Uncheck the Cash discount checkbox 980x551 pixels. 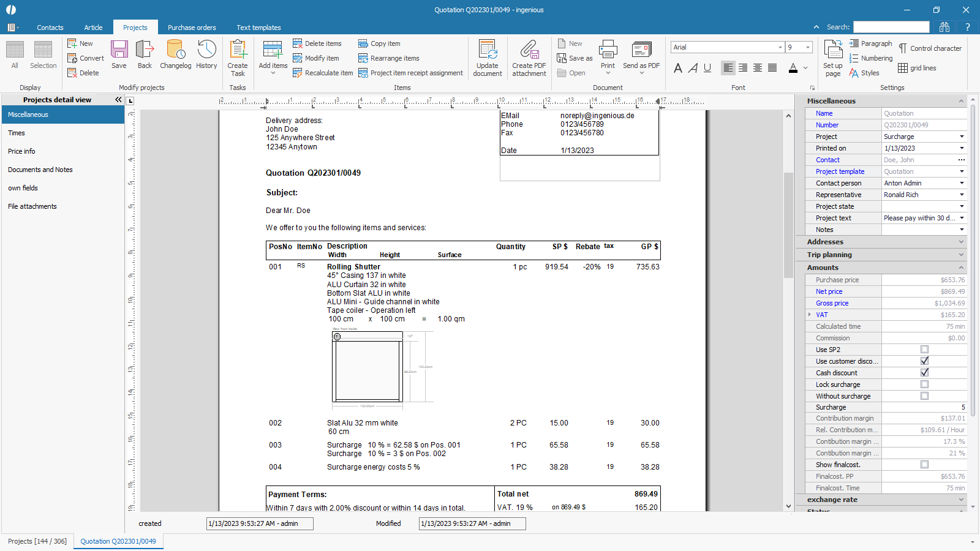point(924,373)
